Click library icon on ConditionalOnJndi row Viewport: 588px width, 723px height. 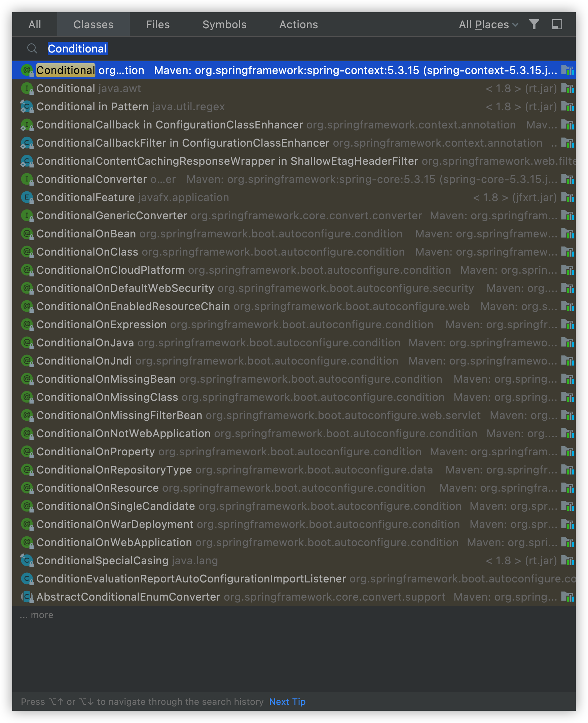[x=567, y=360]
